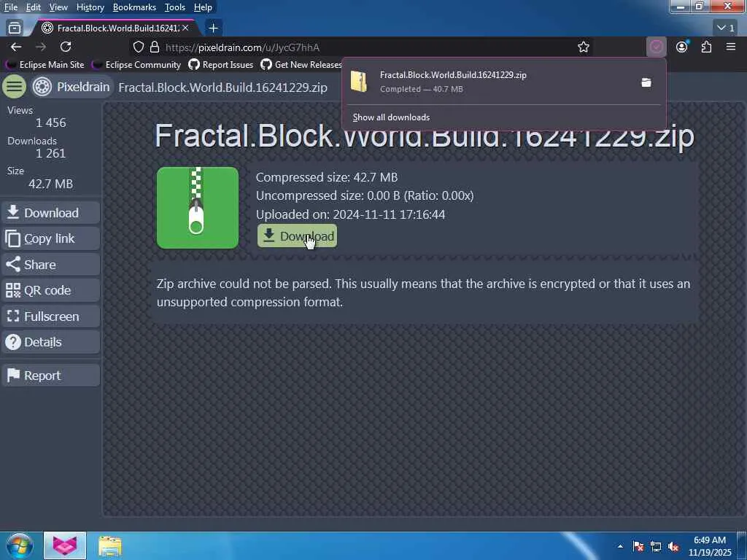Click the Copy link button
Image resolution: width=747 pixels, height=560 pixels.
[x=51, y=238]
